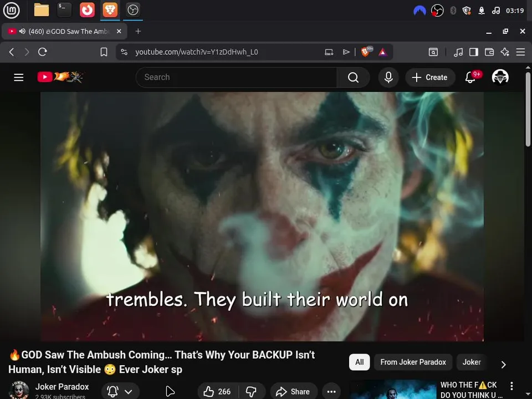Show more filter chips with right chevron
The height and width of the screenshot is (399, 532).
click(504, 365)
